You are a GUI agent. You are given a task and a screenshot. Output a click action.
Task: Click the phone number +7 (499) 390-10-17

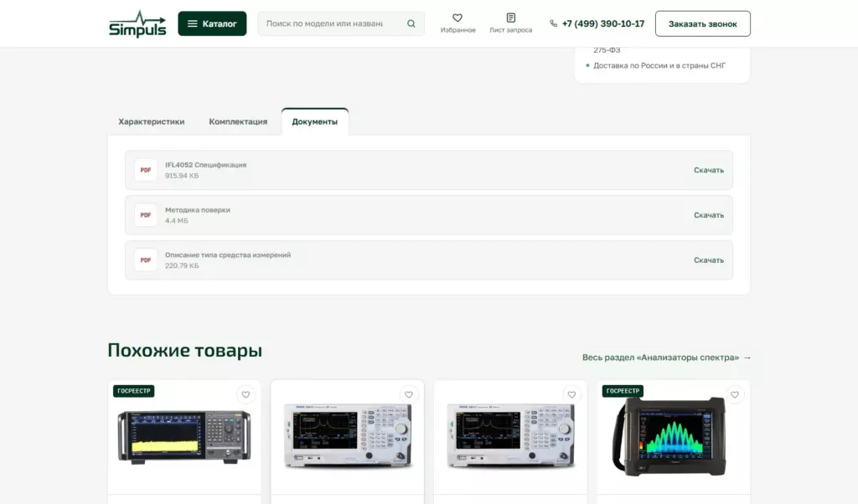603,23
